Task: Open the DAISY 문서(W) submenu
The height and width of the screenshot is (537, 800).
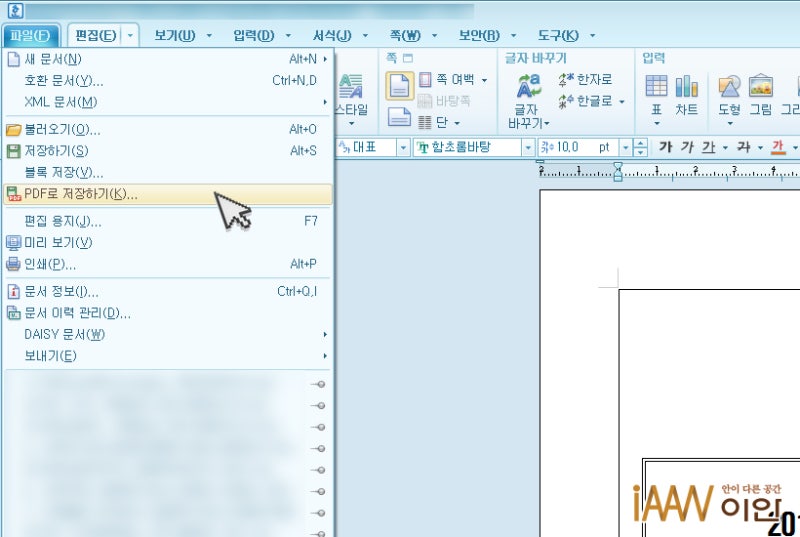Action: (168, 335)
